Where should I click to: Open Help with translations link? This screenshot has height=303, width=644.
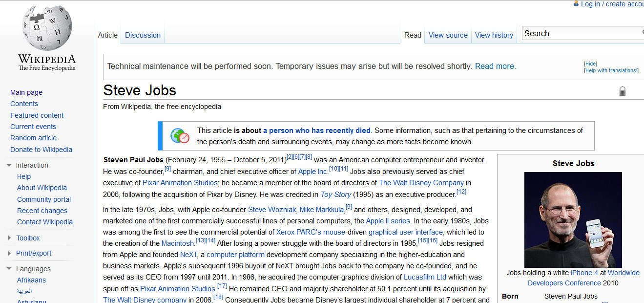(611, 70)
